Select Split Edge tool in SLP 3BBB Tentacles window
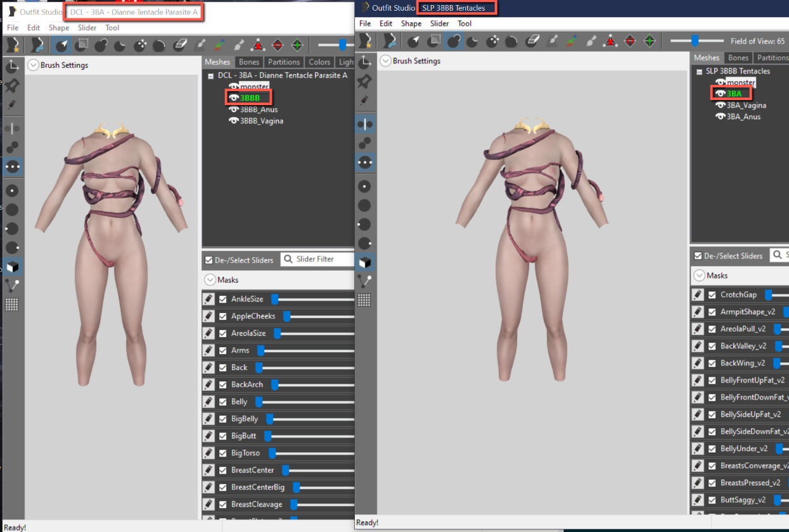The height and width of the screenshot is (532, 789). tap(650, 41)
